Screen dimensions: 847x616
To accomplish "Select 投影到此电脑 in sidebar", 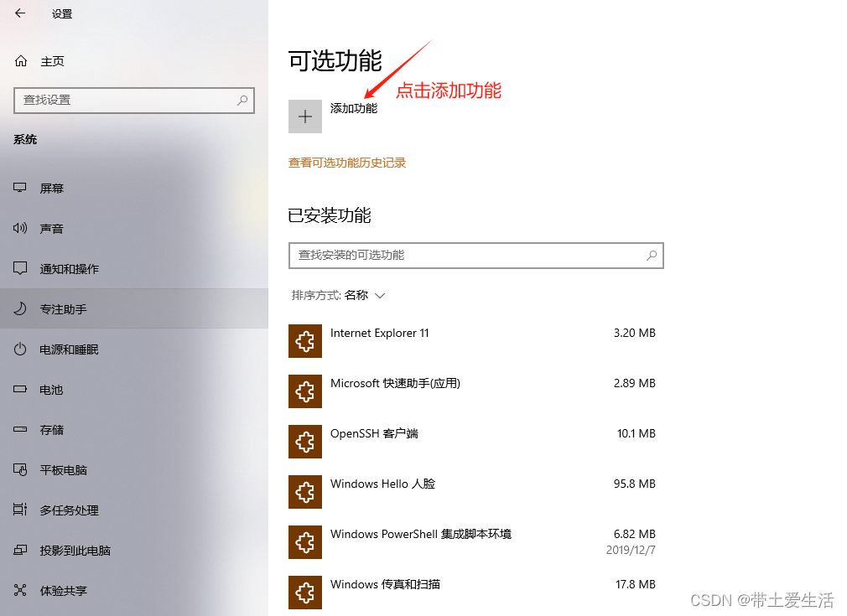I will tap(134, 550).
